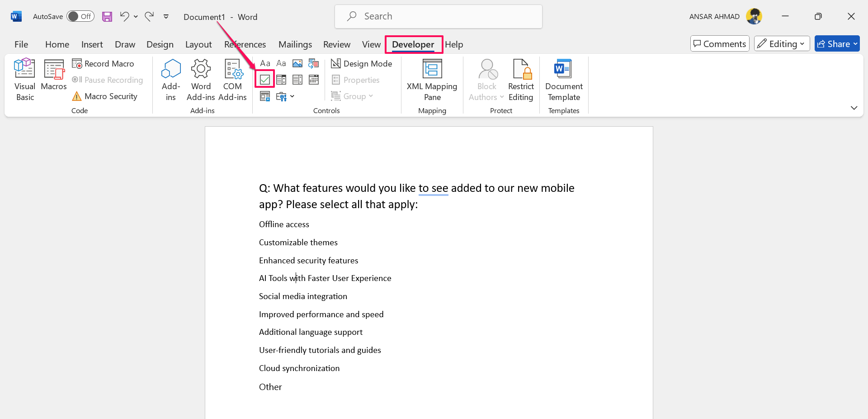Open the Undo history dropdown
This screenshot has width=868, height=419.
[136, 17]
